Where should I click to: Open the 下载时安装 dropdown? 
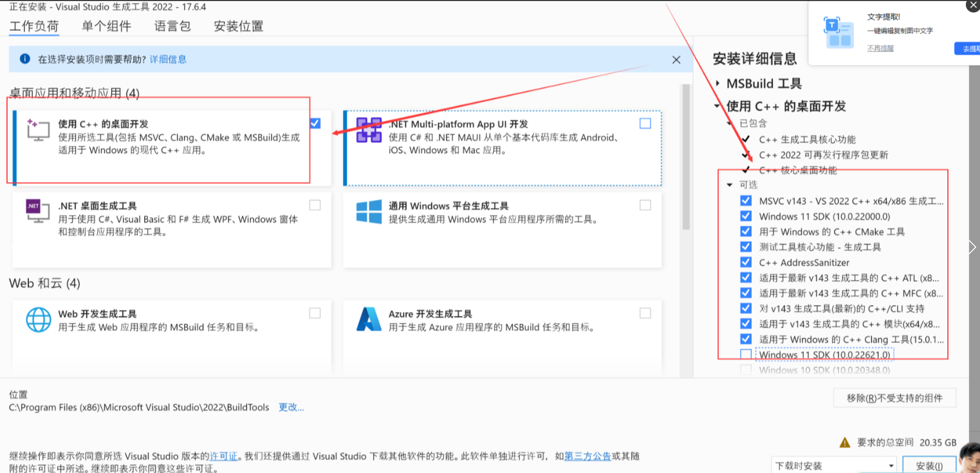834,465
